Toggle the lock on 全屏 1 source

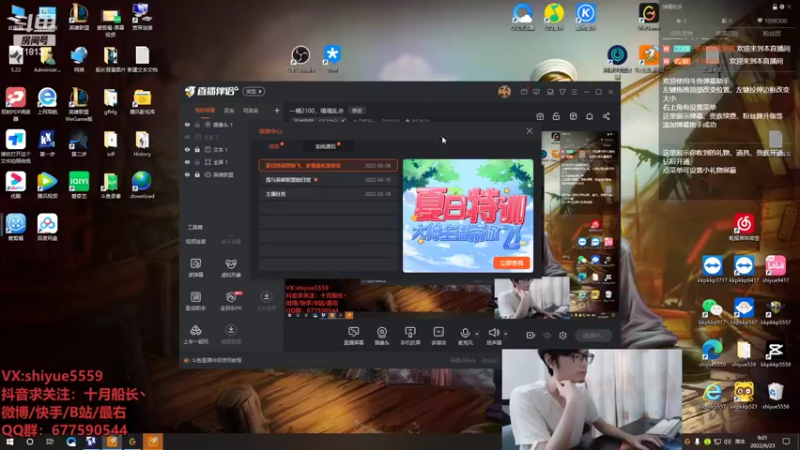pos(197,162)
